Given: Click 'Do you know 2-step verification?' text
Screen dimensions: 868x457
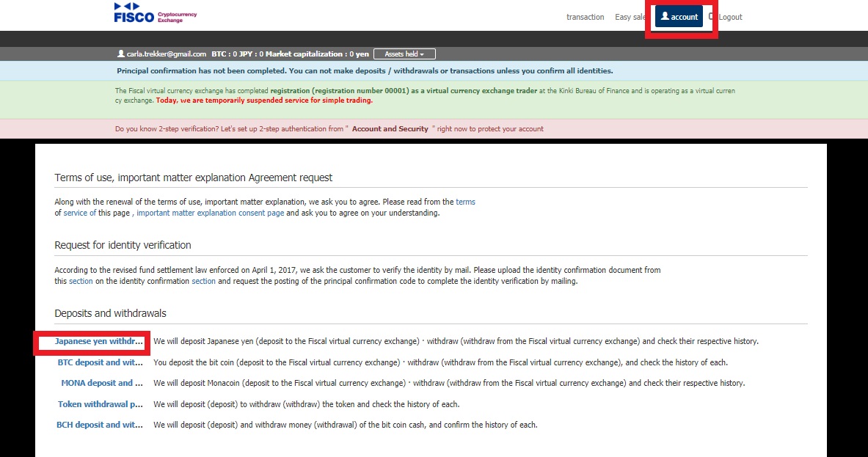Looking at the screenshot, I should (x=167, y=129).
